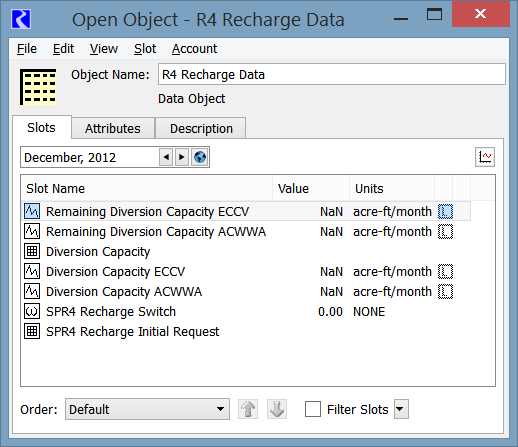Open the Filter Slots dropdown arrow
The image size is (518, 447).
point(401,409)
